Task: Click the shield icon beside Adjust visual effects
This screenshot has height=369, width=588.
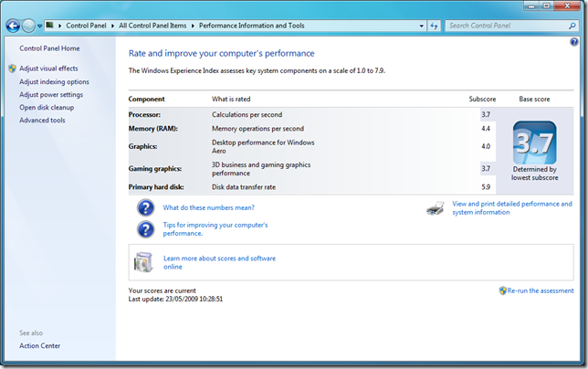Action: [13, 69]
